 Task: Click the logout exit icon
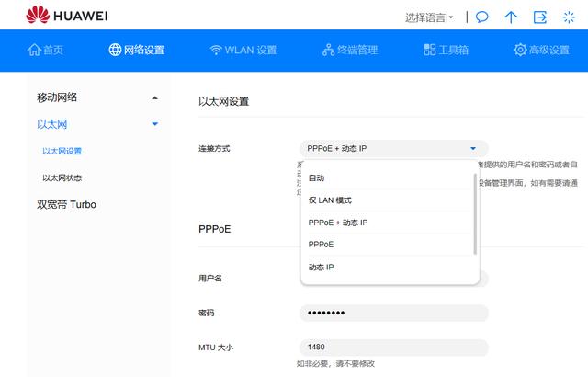point(540,17)
